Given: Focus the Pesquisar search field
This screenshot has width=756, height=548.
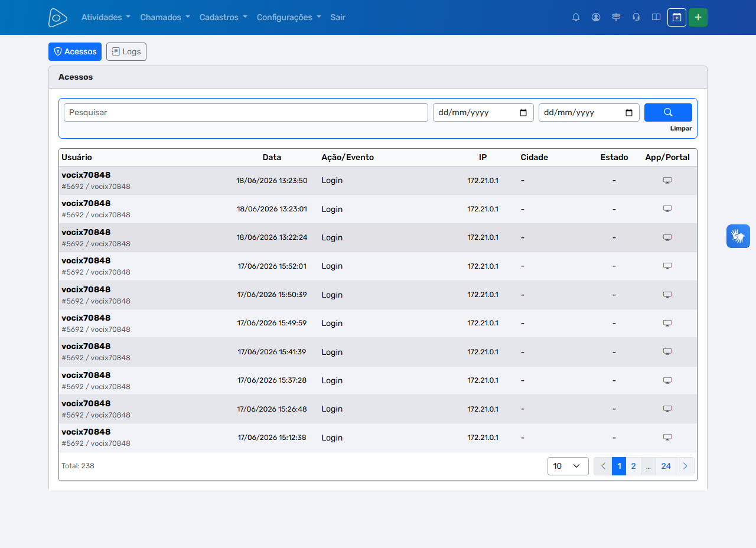Looking at the screenshot, I should tap(246, 112).
